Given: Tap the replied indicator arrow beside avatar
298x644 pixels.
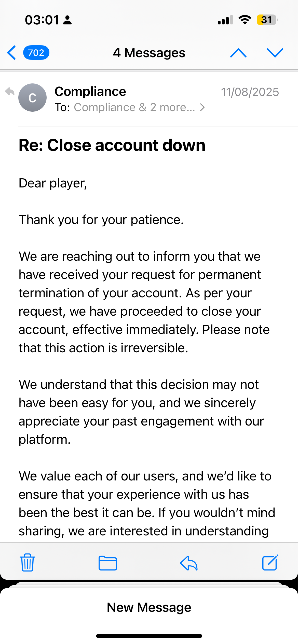Looking at the screenshot, I should [10, 92].
